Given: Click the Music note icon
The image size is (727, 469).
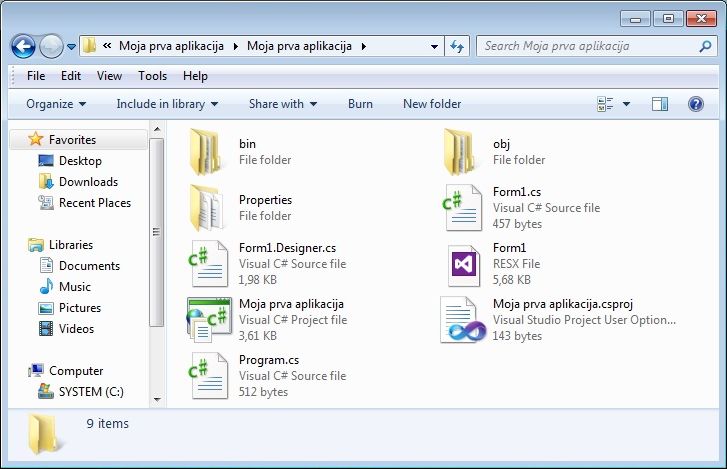Looking at the screenshot, I should point(46,286).
